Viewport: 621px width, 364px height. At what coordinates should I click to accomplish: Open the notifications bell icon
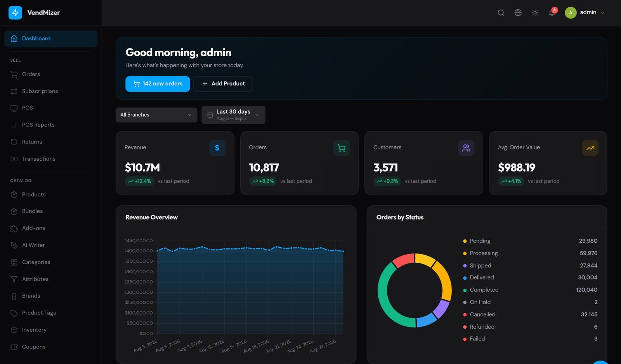point(552,13)
